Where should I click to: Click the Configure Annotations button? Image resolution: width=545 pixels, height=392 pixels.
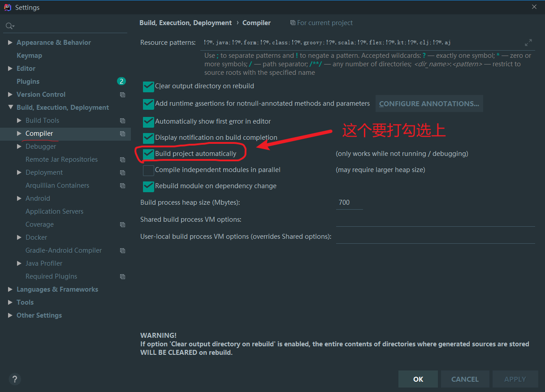[429, 103]
